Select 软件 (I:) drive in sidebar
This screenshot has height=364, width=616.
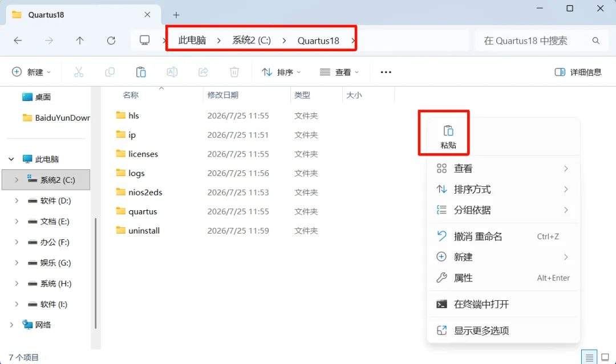click(47, 304)
